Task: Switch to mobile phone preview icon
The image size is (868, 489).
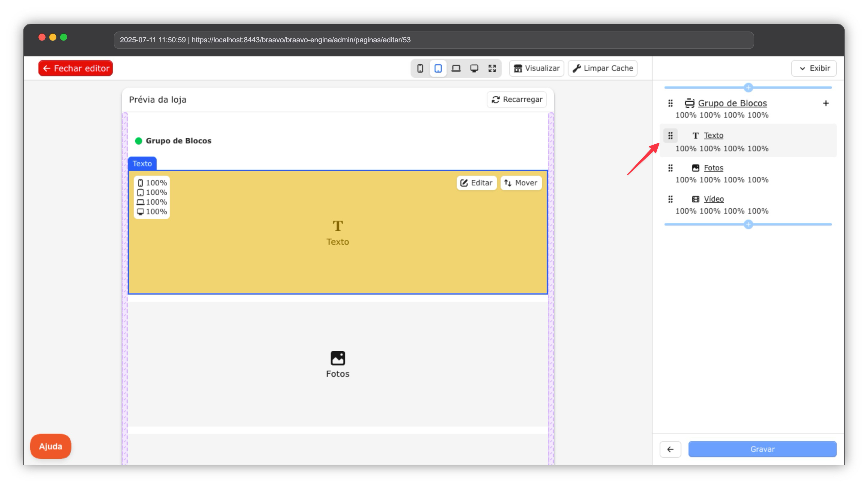Action: (420, 68)
